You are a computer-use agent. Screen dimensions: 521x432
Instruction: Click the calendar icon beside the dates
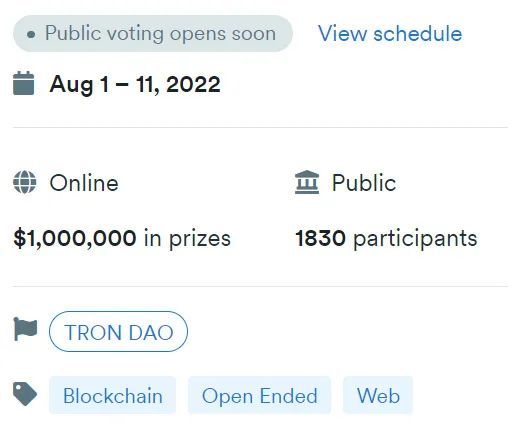click(24, 83)
